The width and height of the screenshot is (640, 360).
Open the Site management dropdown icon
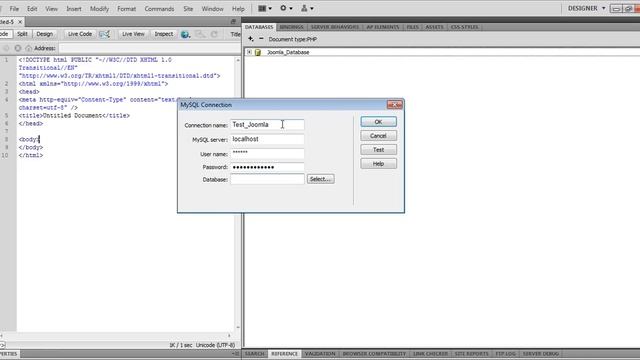pos(307,8)
